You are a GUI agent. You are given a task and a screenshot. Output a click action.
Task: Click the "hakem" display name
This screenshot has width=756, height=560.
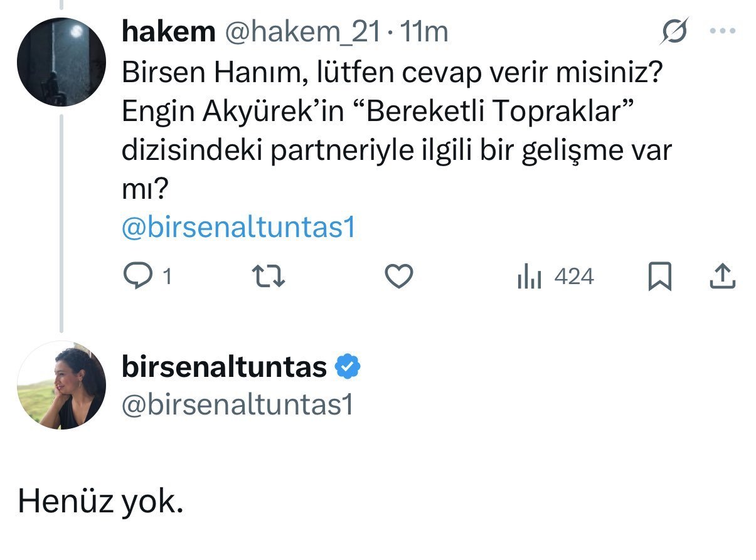pyautogui.click(x=168, y=33)
